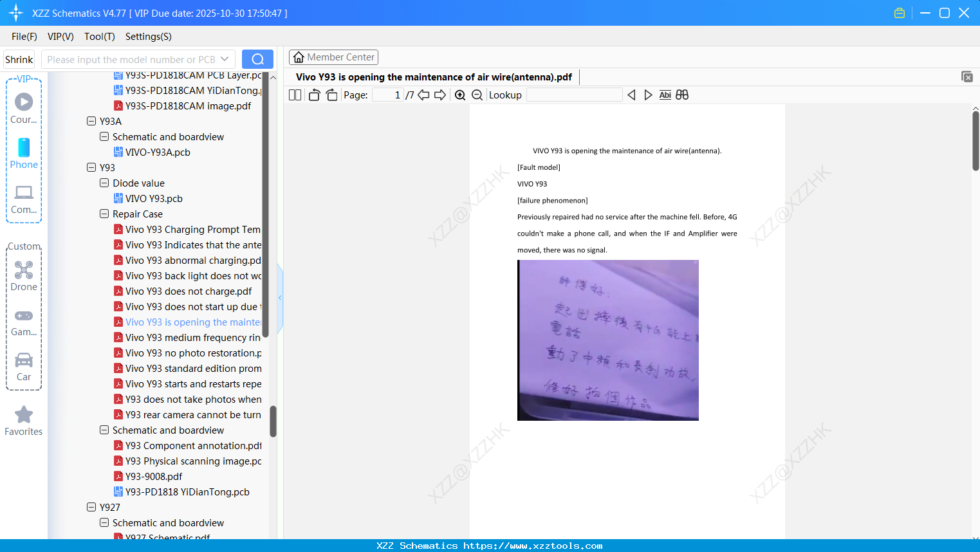
Task: Rotate the page clockwise
Action: (x=331, y=95)
